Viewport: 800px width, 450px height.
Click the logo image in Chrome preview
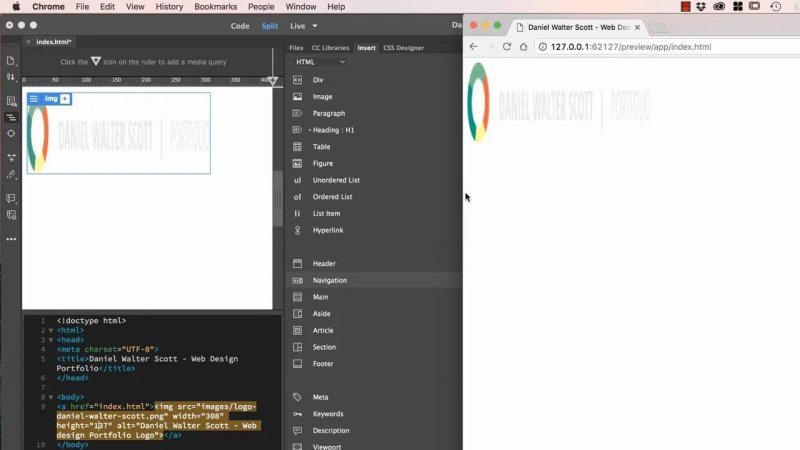pyautogui.click(x=559, y=103)
